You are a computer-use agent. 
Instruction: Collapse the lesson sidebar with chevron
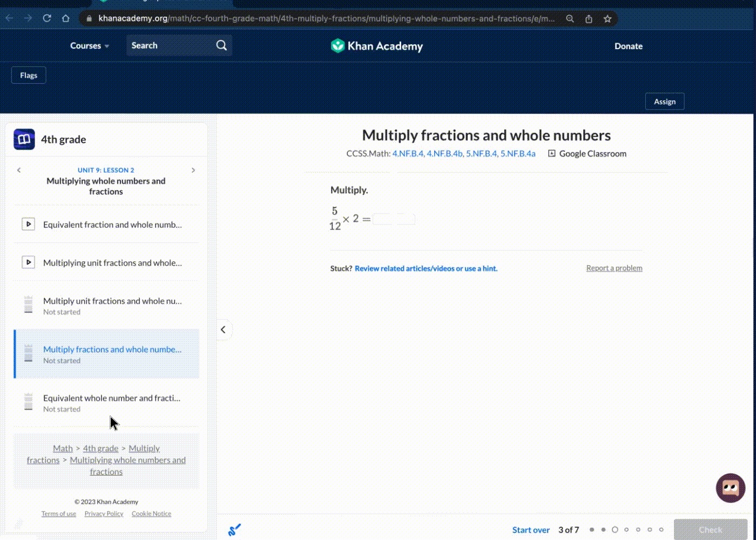pos(224,329)
